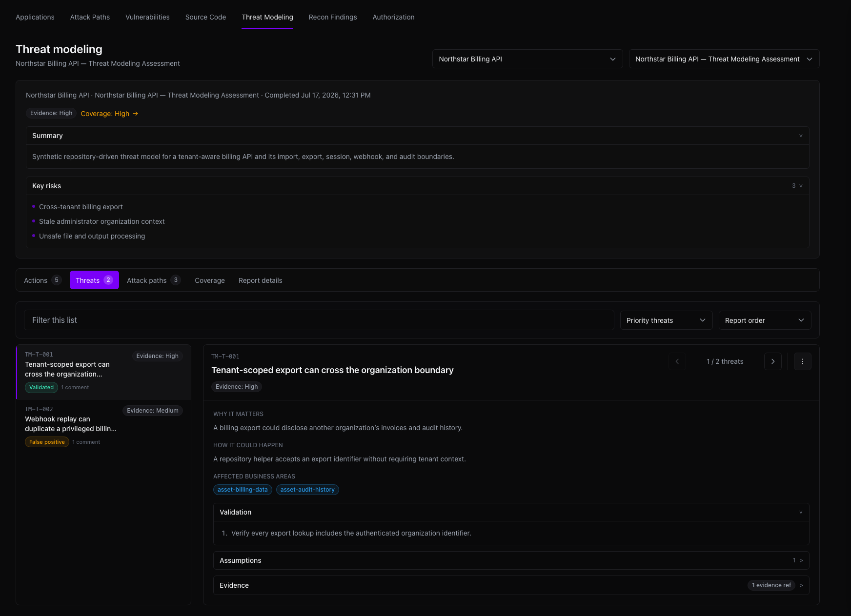Image resolution: width=851 pixels, height=616 pixels.
Task: Click the Filter this list field
Action: click(319, 320)
